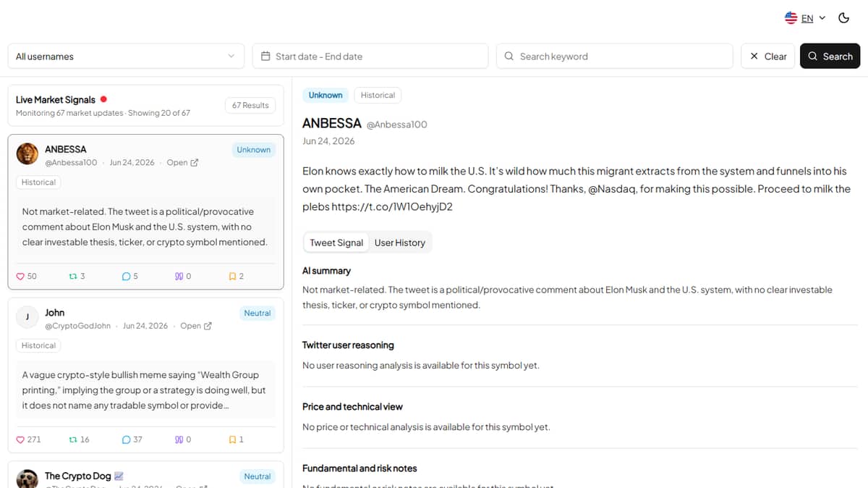Click the bookmark icon on ANBESSA card
The width and height of the screenshot is (868, 488).
(231, 277)
